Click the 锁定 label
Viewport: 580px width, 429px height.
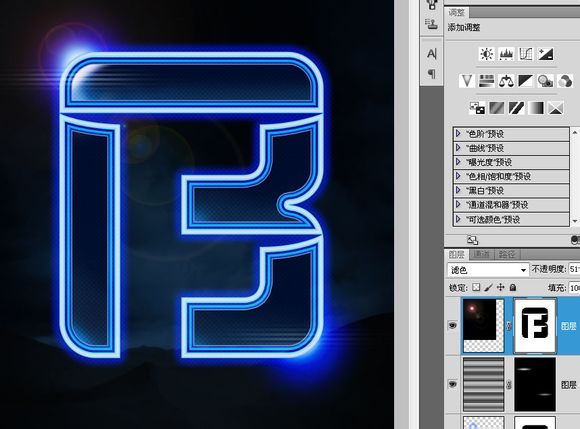[458, 288]
